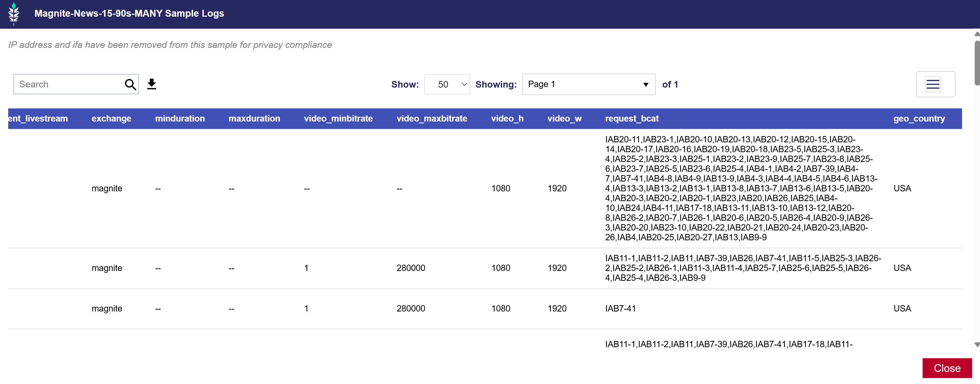The height and width of the screenshot is (384, 980).
Task: Click the video_minbitrate column header
Action: (x=338, y=119)
